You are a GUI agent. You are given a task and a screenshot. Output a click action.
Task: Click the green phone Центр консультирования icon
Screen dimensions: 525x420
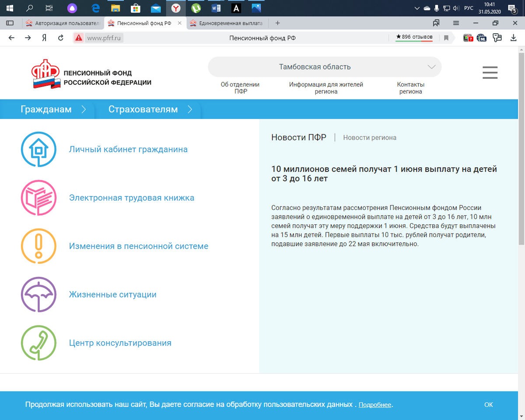tap(38, 343)
